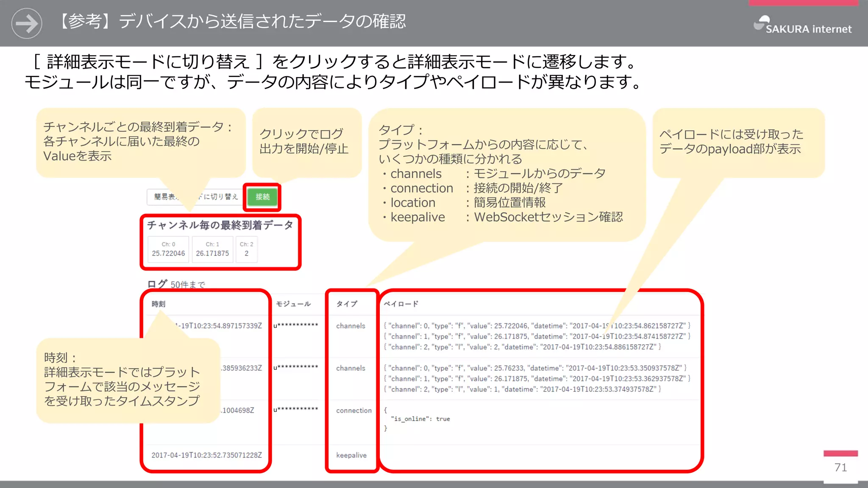
Task: Click the 簡易表示モードに切り替え button
Action: 195,197
